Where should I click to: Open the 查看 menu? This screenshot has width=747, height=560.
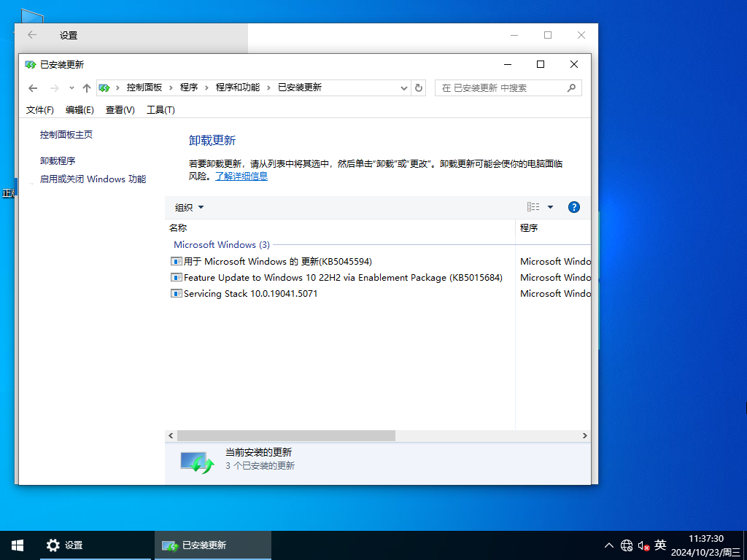[x=119, y=109]
